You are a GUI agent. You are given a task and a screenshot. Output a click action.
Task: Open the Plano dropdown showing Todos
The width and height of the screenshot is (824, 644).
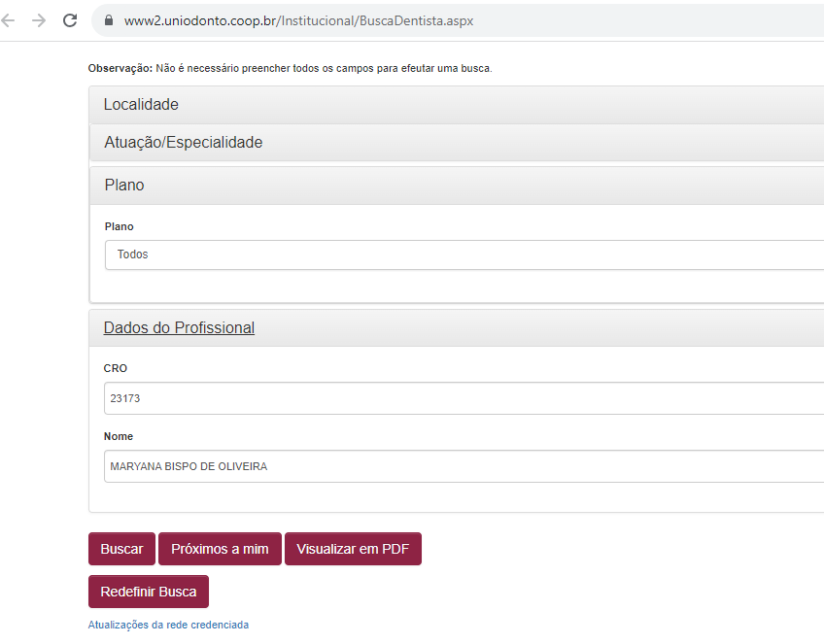[x=464, y=254]
